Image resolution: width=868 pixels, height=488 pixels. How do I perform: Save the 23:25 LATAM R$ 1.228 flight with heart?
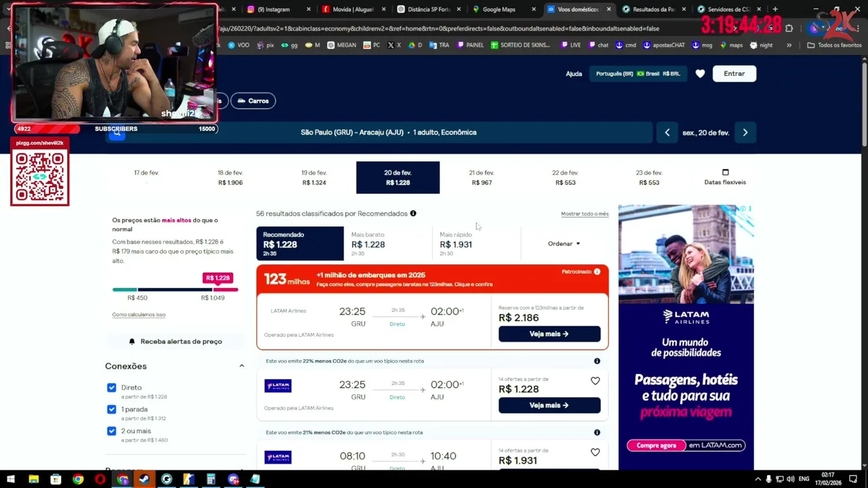tap(595, 381)
